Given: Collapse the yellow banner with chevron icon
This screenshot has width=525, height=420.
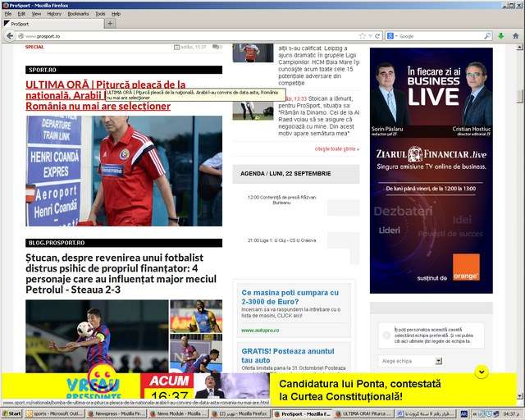Looking at the screenshot, I should [482, 372].
